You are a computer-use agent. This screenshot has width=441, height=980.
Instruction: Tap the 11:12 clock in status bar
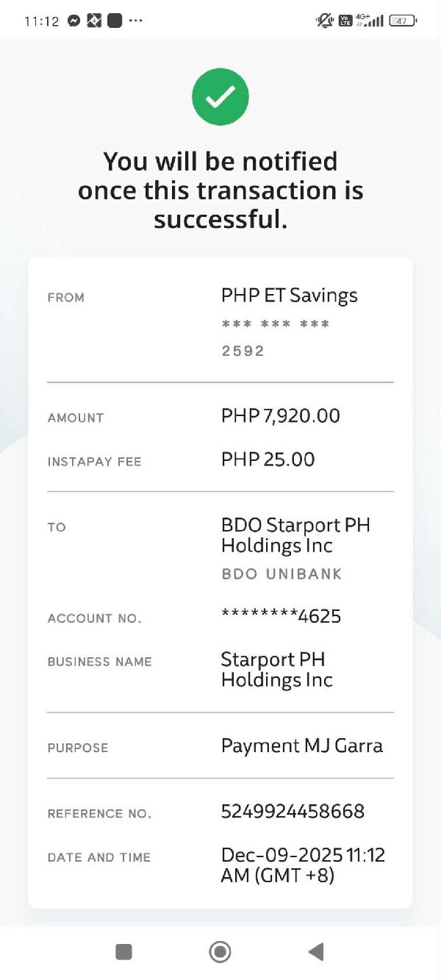pos(41,21)
